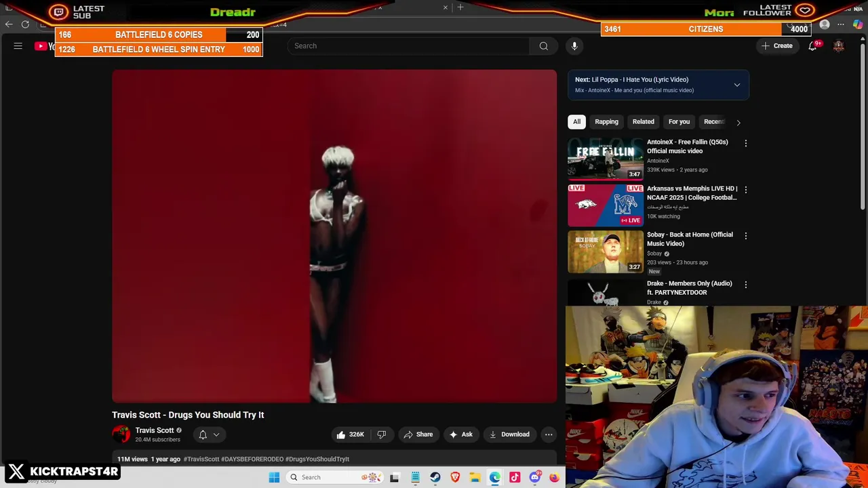This screenshot has width=868, height=488.
Task: Select the For you filter chip
Action: coord(679,122)
